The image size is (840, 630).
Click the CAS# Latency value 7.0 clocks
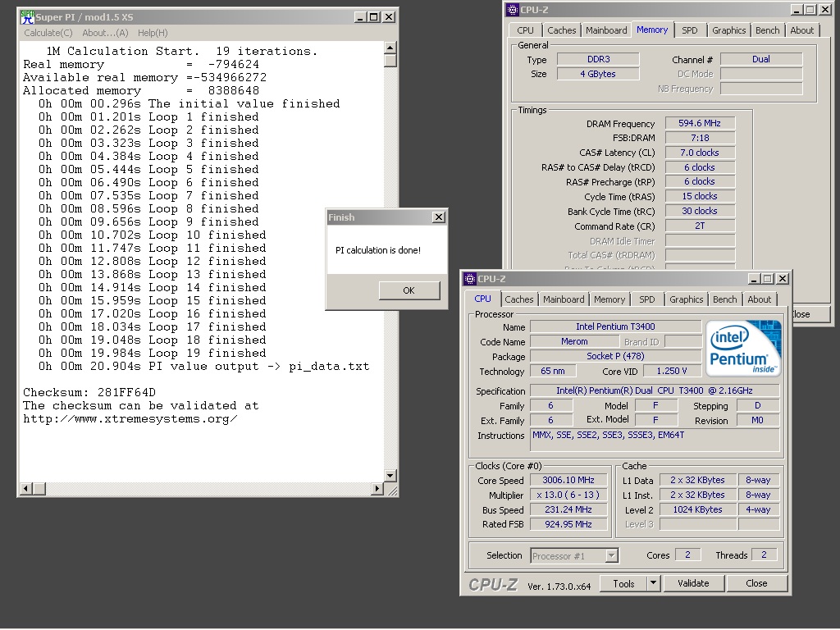tap(700, 153)
